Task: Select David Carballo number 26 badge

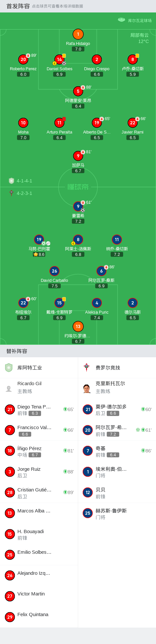Action: pos(55,271)
